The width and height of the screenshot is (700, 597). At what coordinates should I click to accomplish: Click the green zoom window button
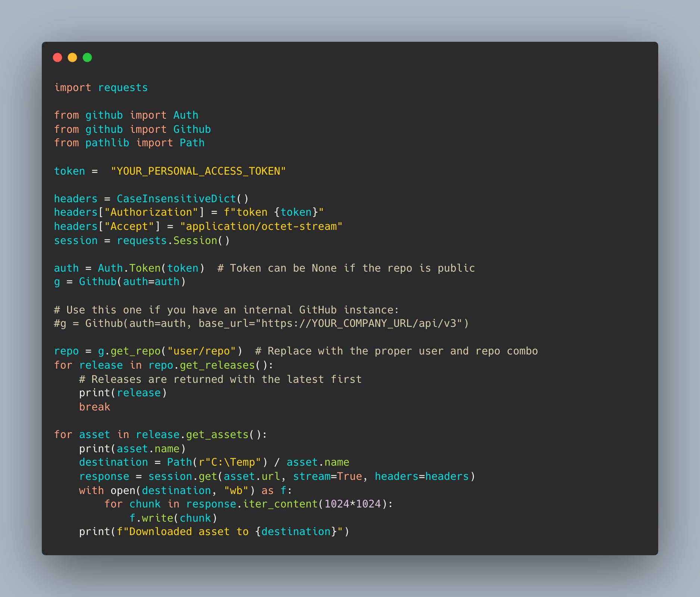[87, 57]
